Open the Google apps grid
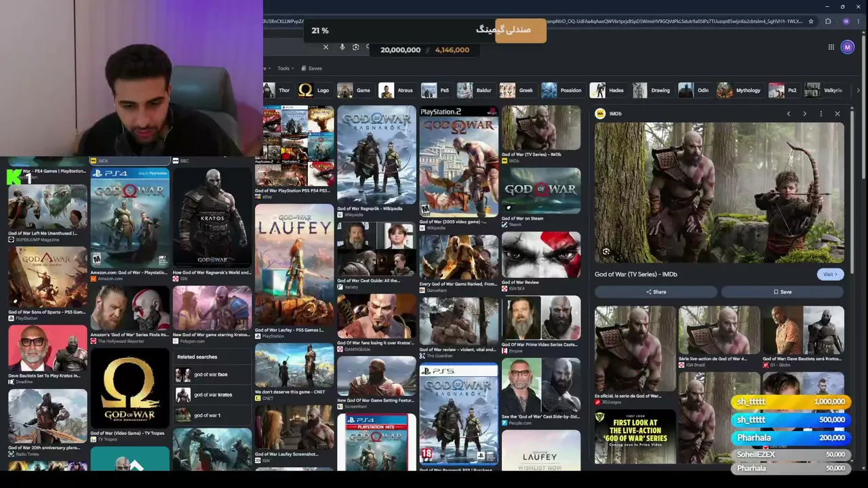This screenshot has width=868, height=488. tap(831, 47)
